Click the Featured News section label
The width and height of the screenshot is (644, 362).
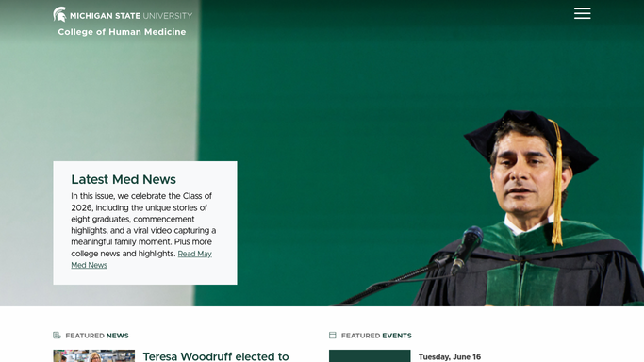tap(97, 336)
